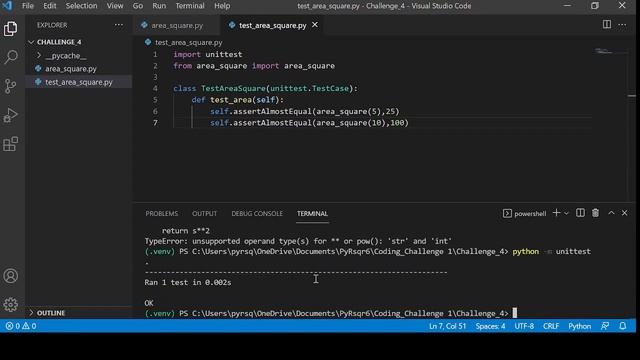Screen dimensions: 640x360
Task: Click Ln 7, Col 51 status item
Action: click(447, 326)
